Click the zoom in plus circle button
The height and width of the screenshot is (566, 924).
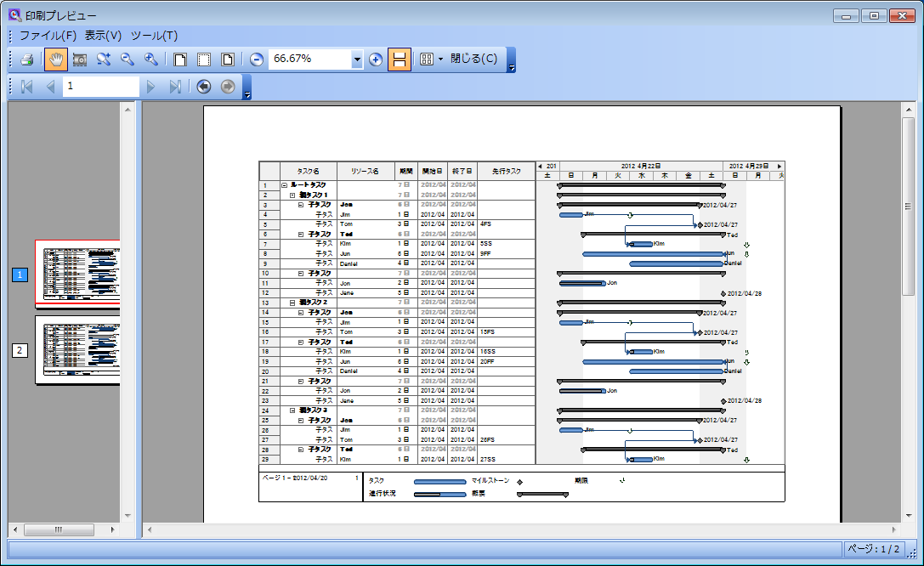(376, 59)
